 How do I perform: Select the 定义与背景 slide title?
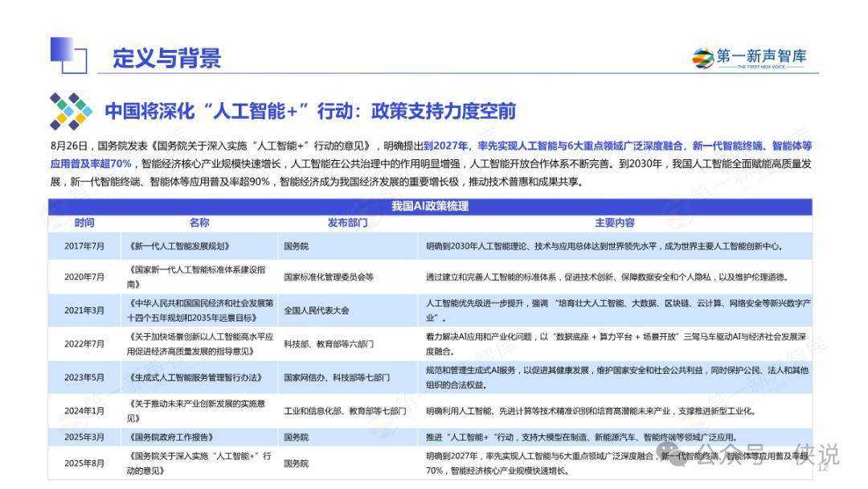(x=166, y=58)
